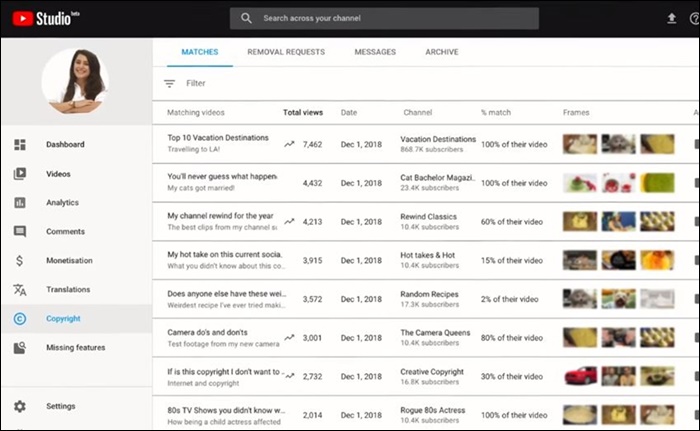Image resolution: width=700 pixels, height=431 pixels.
Task: Click the Comments speech bubble icon
Action: click(20, 231)
